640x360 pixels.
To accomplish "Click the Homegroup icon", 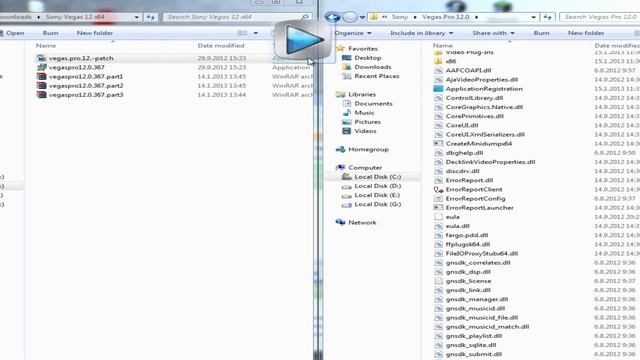I will (x=340, y=149).
